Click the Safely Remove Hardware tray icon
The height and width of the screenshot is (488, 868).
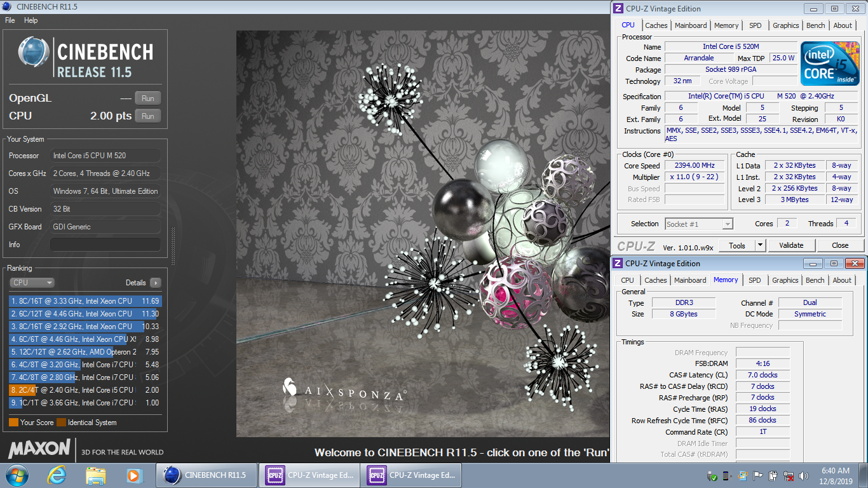(712, 476)
